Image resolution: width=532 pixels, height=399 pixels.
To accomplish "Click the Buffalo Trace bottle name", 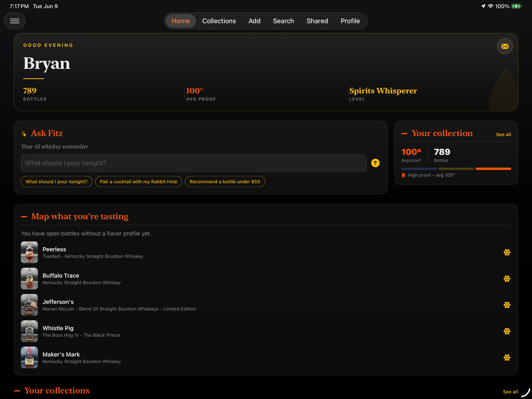I will [61, 276].
